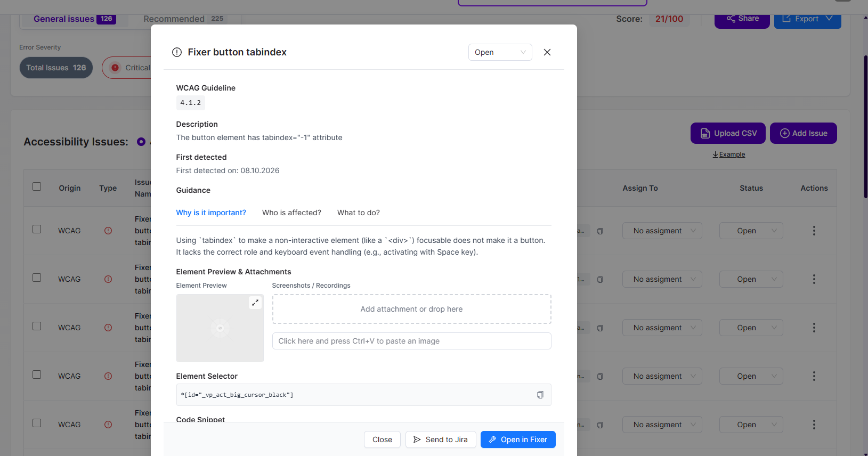Click the Add Issue button
Screen dimensions: 868x456
pos(803,133)
